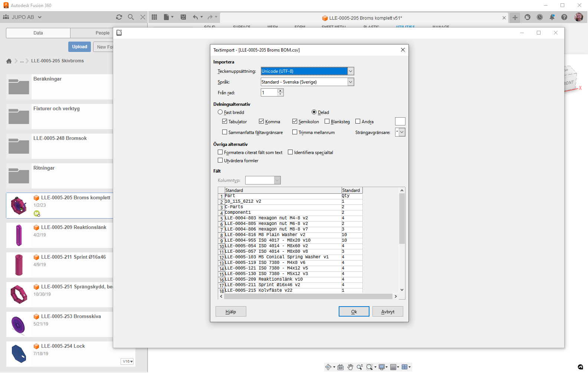Go to the data panel home

tap(9, 61)
